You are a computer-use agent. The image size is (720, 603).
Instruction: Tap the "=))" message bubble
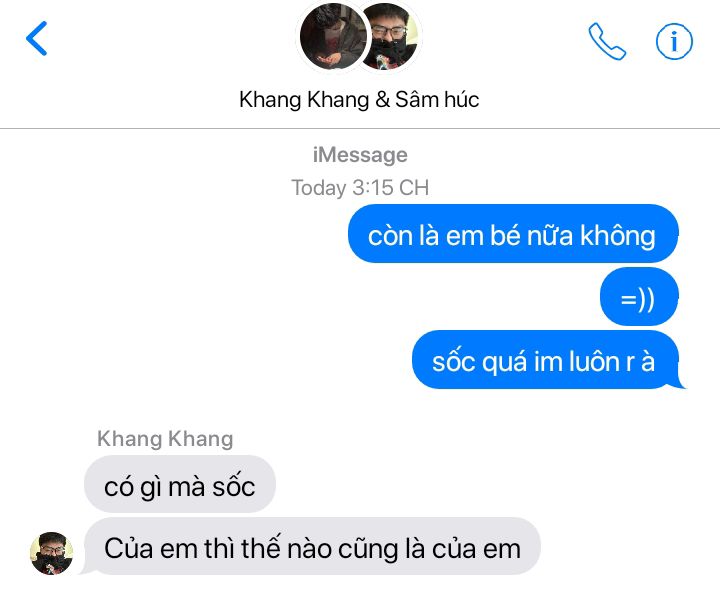639,297
